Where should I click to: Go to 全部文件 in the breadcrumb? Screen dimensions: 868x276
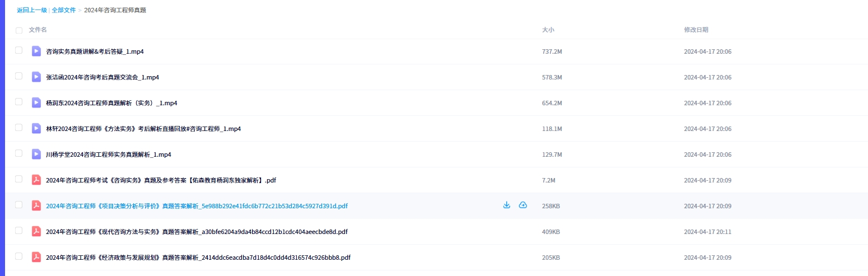(x=63, y=10)
